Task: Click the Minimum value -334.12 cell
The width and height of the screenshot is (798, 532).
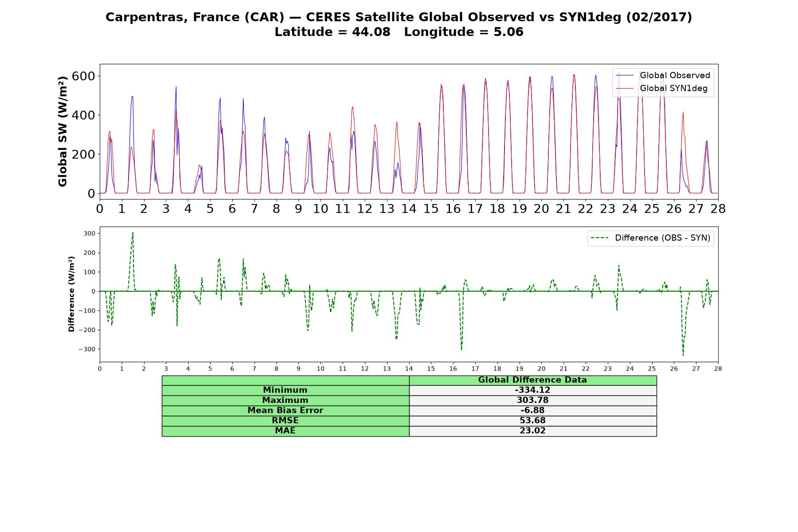Action: tap(533, 390)
